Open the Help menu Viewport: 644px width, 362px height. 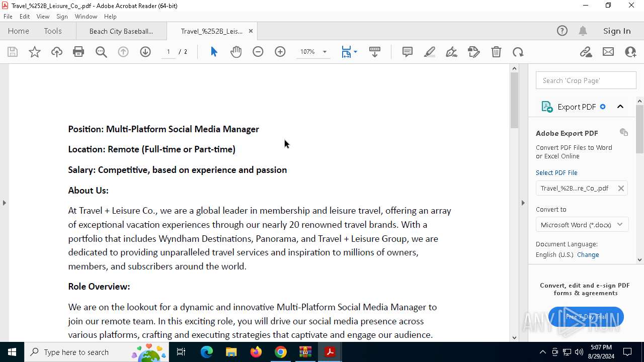[x=110, y=17]
